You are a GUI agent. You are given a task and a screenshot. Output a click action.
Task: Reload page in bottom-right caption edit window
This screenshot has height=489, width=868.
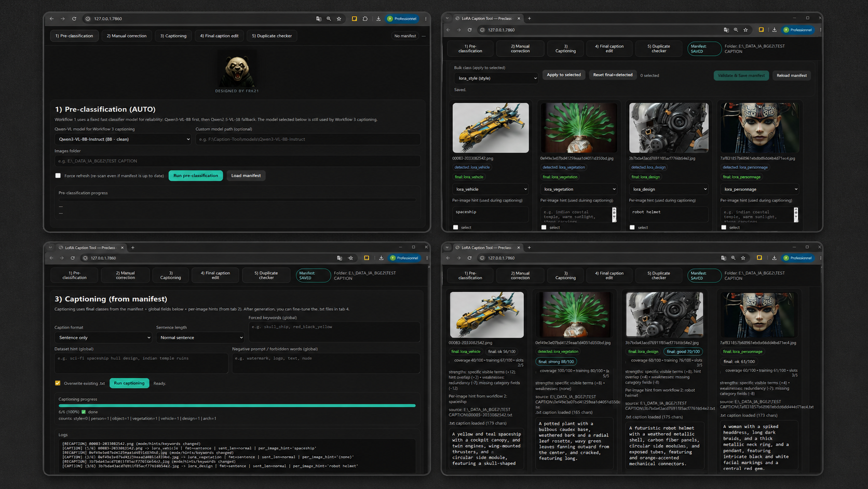pos(470,258)
